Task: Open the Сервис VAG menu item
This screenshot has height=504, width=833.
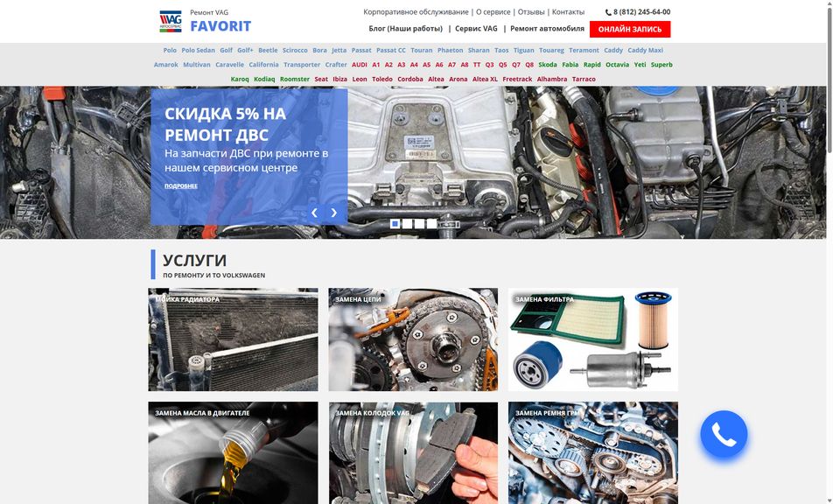Action: [476, 29]
